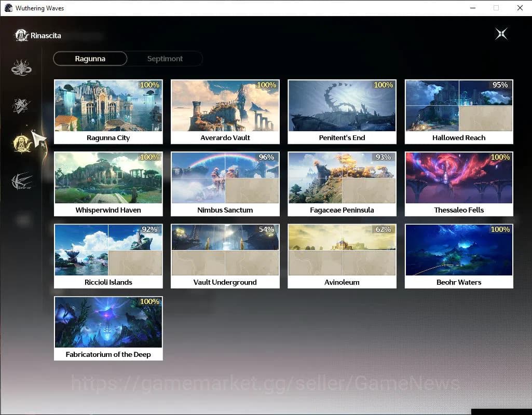Open the Hallowed Reach card
Image resolution: width=532 pixels, height=415 pixels.
[459, 112]
